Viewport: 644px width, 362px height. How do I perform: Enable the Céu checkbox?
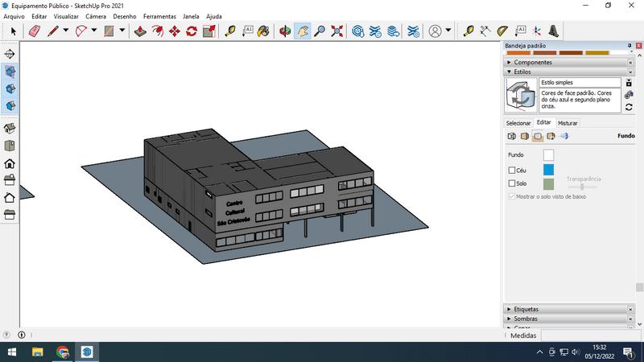tap(512, 171)
